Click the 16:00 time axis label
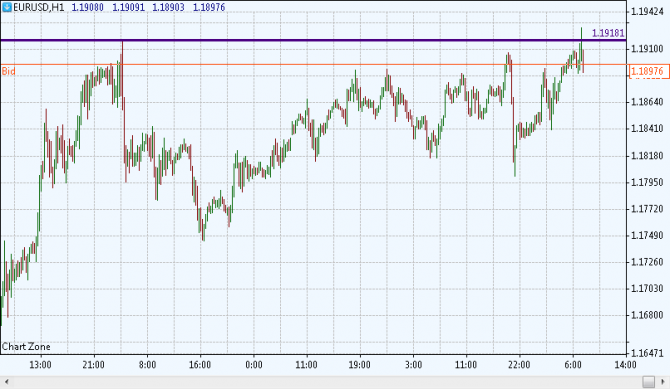Screen dimensions: 670x389 click(200, 365)
